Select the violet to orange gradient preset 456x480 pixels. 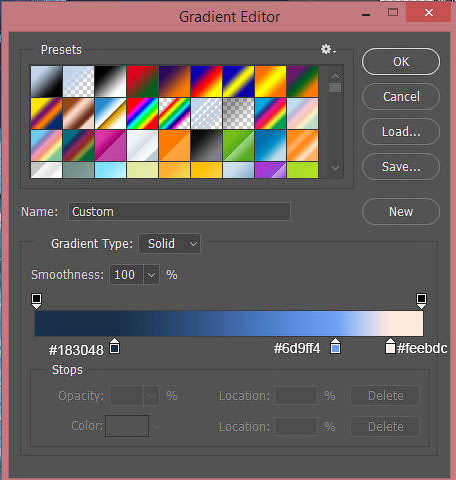tap(174, 81)
